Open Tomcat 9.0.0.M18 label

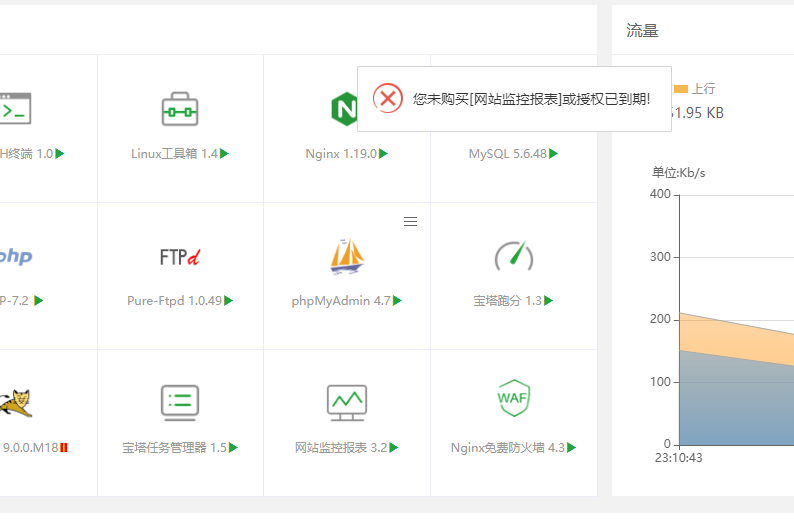click(30, 448)
